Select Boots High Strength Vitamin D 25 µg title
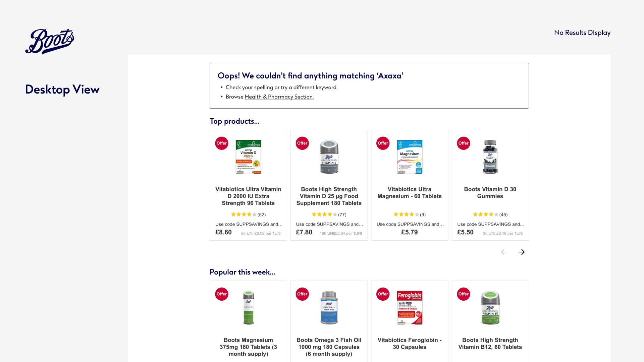Viewport: 644px width, 362px height. [x=329, y=196]
